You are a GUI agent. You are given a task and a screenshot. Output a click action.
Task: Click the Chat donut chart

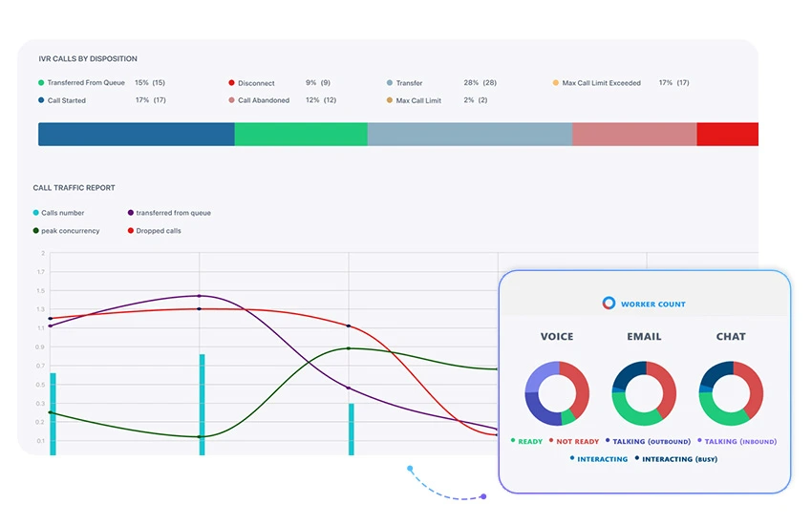pyautogui.click(x=731, y=393)
